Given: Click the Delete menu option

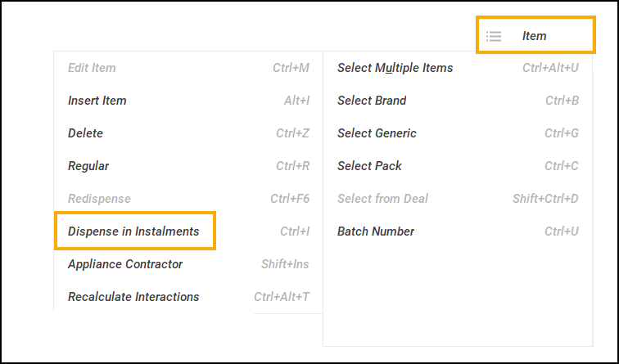Looking at the screenshot, I should (x=85, y=133).
